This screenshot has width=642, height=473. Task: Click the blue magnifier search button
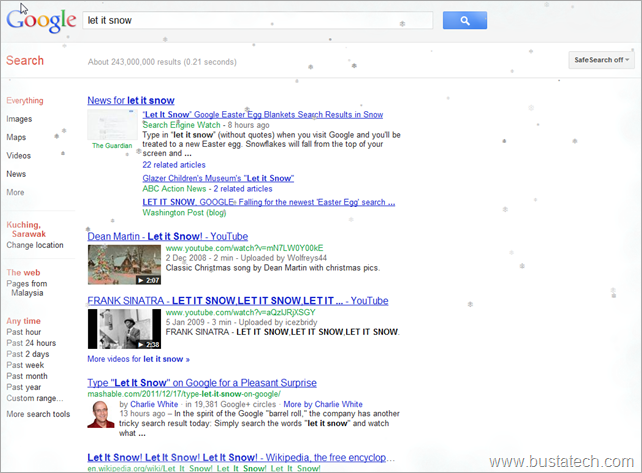tap(465, 20)
